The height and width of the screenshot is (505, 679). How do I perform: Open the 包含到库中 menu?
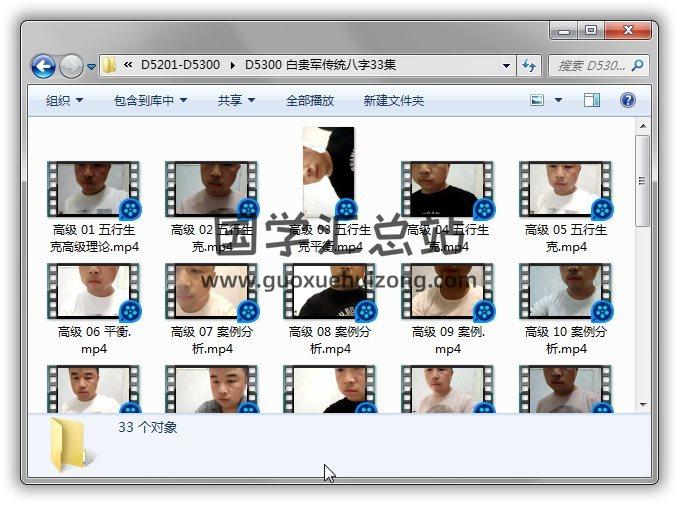pyautogui.click(x=150, y=100)
